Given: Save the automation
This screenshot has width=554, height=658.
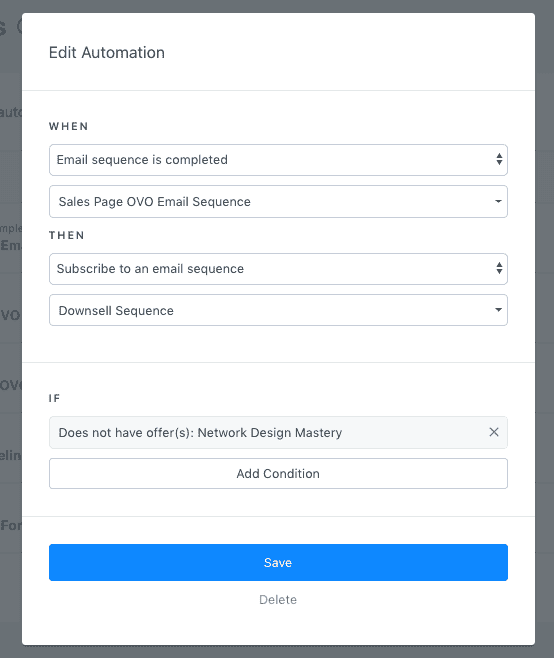Looking at the screenshot, I should pyautogui.click(x=278, y=562).
